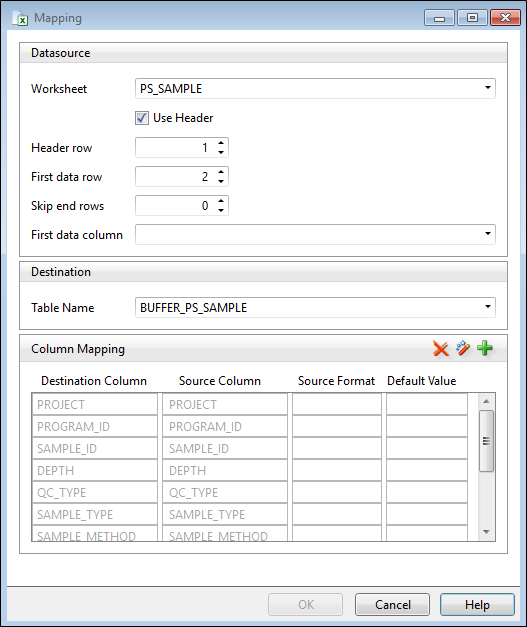Click Source Format cell for PROJECT row
Image resolution: width=527 pixels, height=627 pixels.
[337, 405]
